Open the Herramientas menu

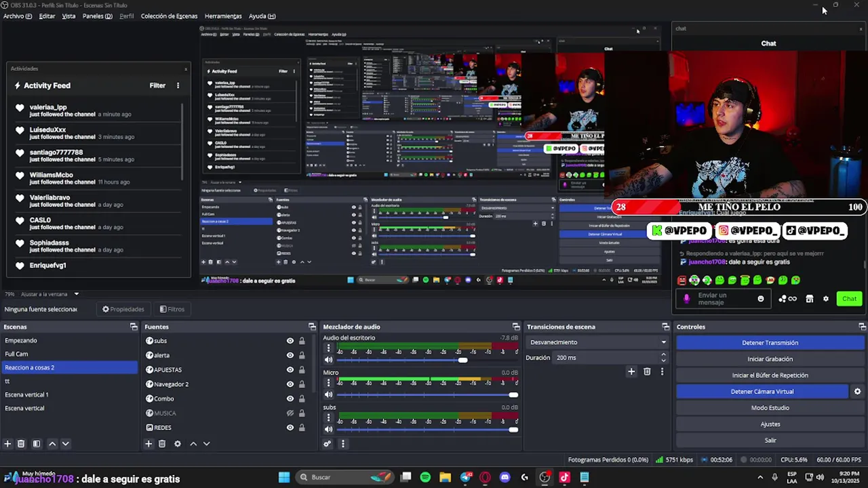pos(223,16)
